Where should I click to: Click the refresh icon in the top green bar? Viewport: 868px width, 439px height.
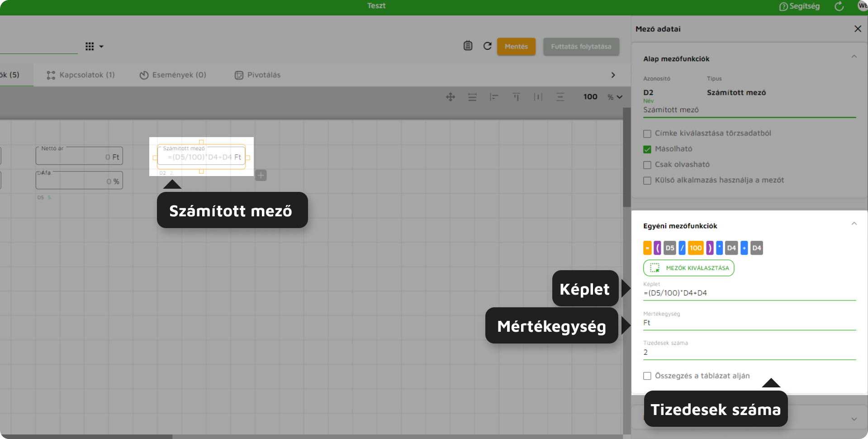tap(839, 6)
